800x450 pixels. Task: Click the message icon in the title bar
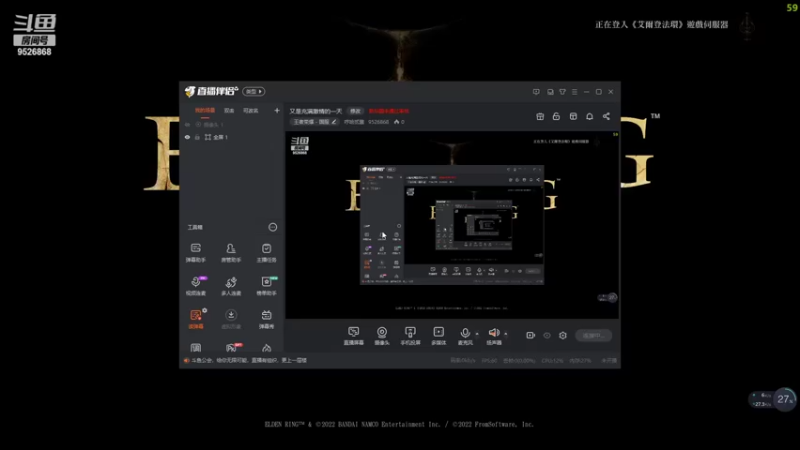pos(536,92)
